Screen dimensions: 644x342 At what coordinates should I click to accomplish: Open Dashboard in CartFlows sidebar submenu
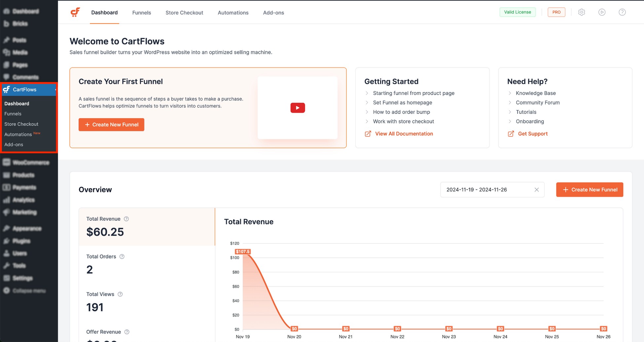[17, 103]
